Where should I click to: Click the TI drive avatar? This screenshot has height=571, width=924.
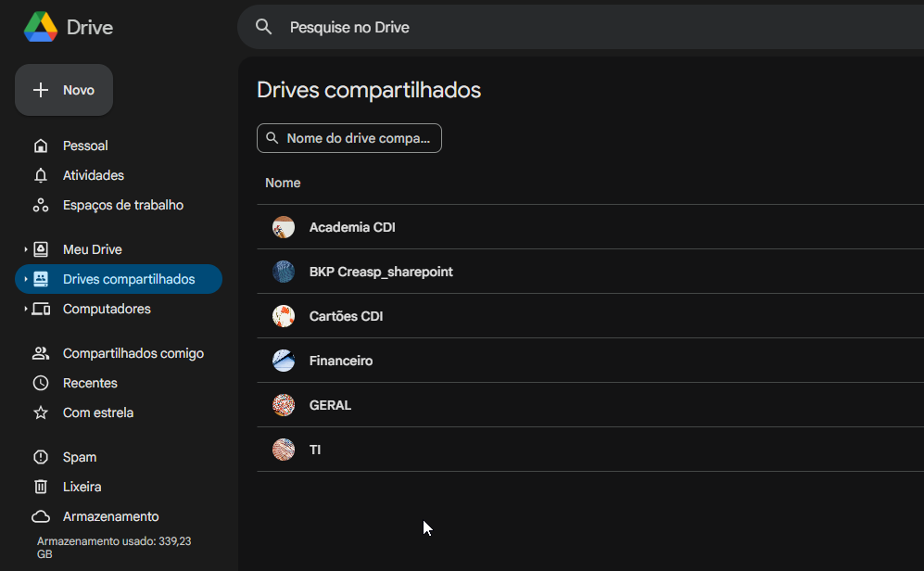[x=284, y=450]
